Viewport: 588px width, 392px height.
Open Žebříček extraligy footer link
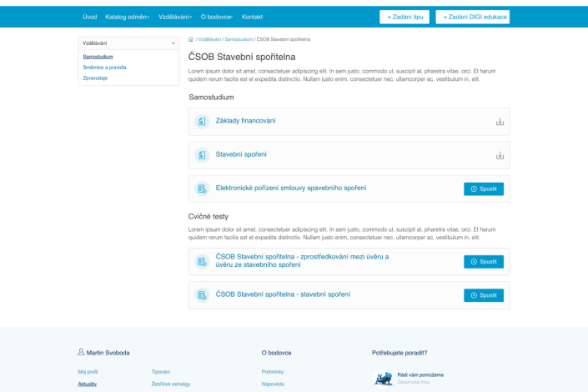tap(171, 384)
